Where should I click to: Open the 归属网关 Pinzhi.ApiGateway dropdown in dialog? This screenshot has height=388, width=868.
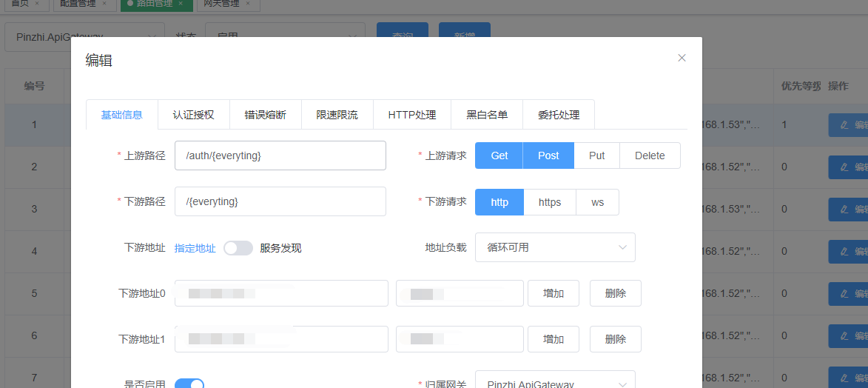(555, 381)
